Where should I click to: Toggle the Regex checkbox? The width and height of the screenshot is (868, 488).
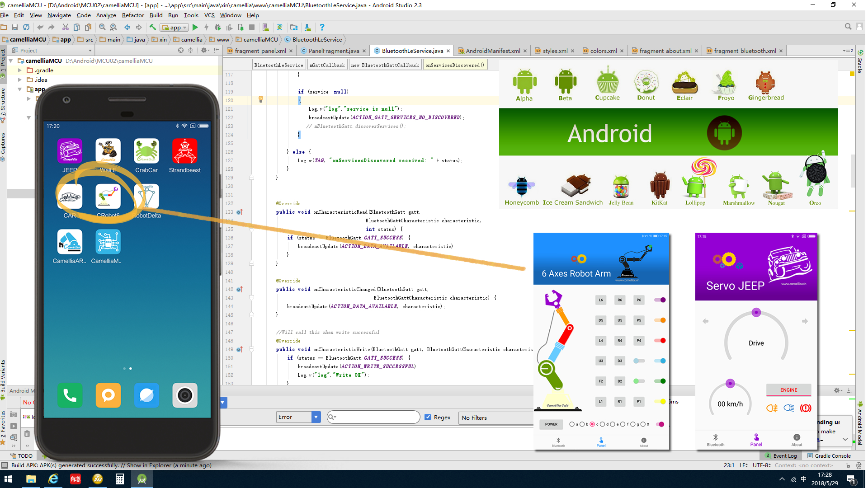click(x=428, y=417)
